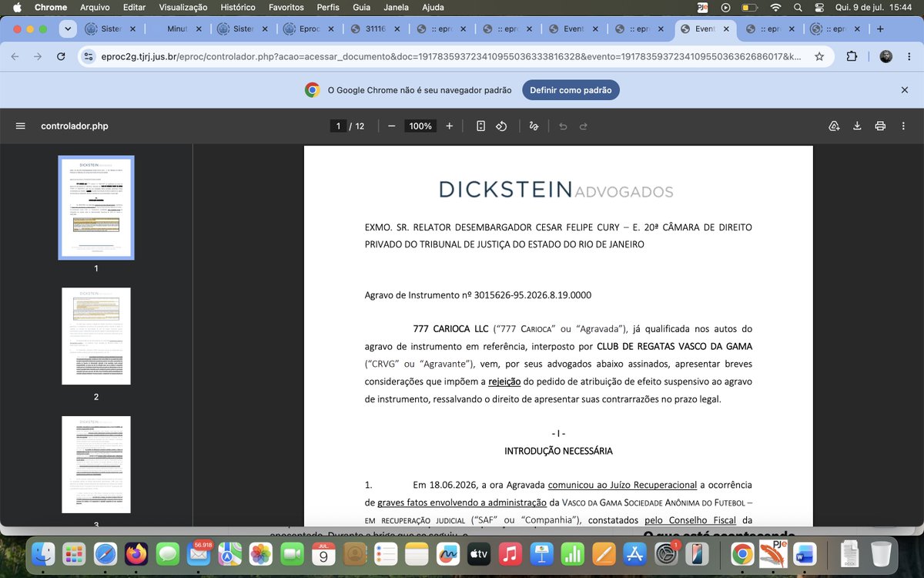Open the PDF more actions menu

tap(904, 126)
